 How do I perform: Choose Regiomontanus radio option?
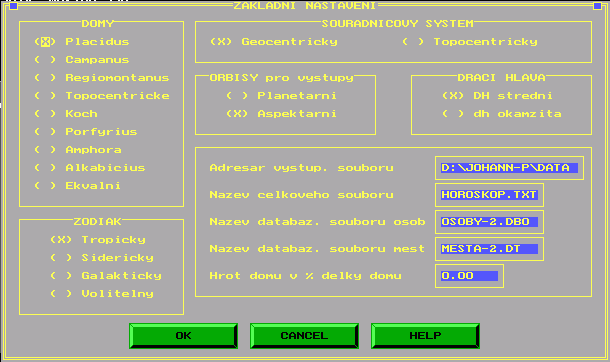(x=102, y=77)
